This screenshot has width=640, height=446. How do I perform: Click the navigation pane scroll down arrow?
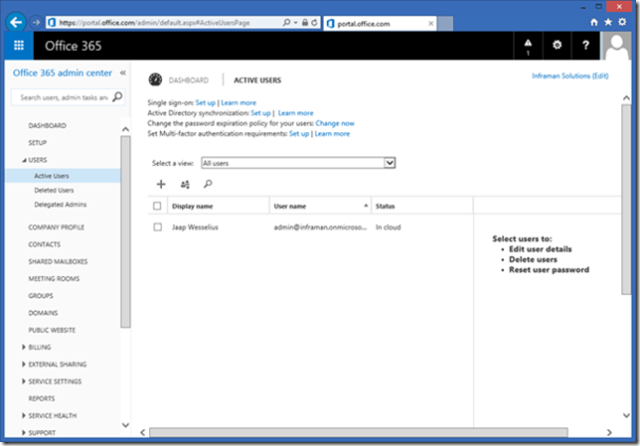pyautogui.click(x=126, y=425)
